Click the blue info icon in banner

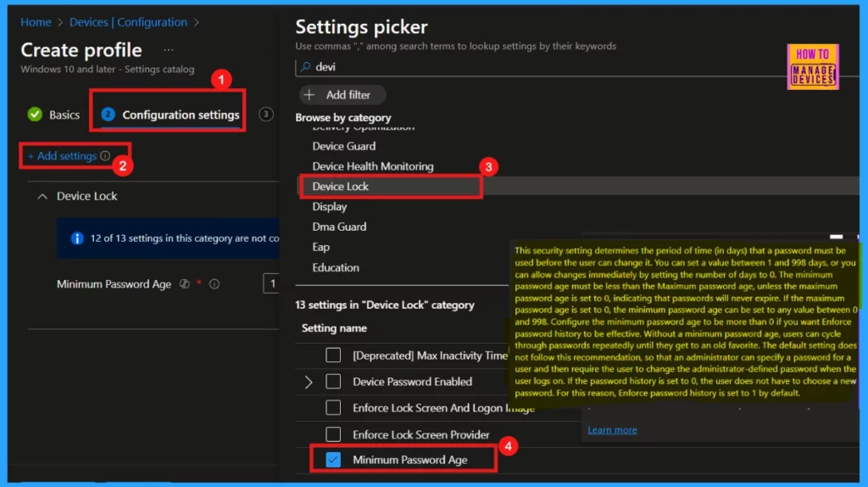click(x=77, y=238)
